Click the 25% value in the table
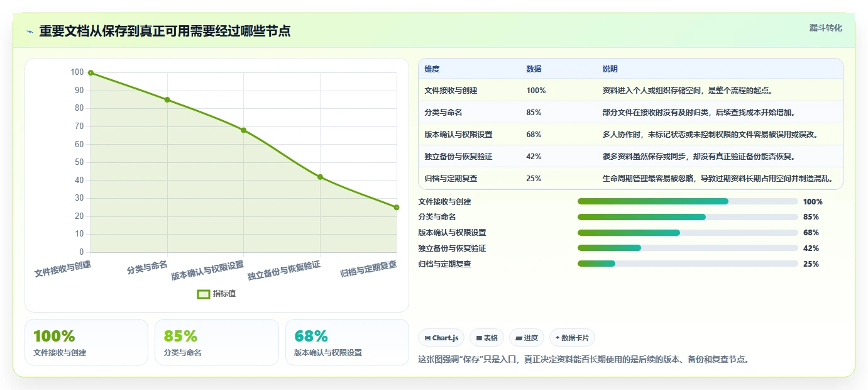Viewport: 868px width, 390px height. (534, 179)
